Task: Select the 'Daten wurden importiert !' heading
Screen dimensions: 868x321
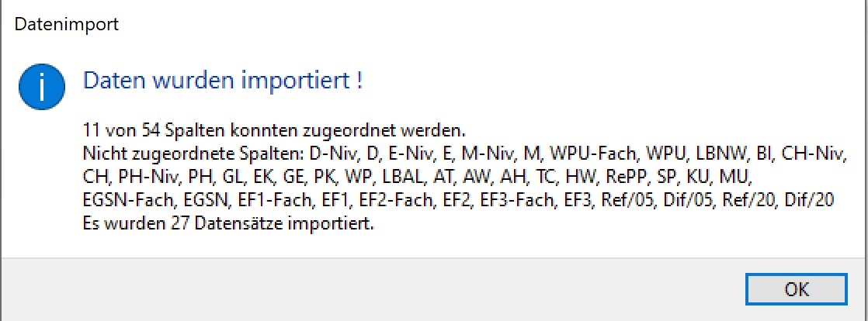Action: [x=223, y=81]
